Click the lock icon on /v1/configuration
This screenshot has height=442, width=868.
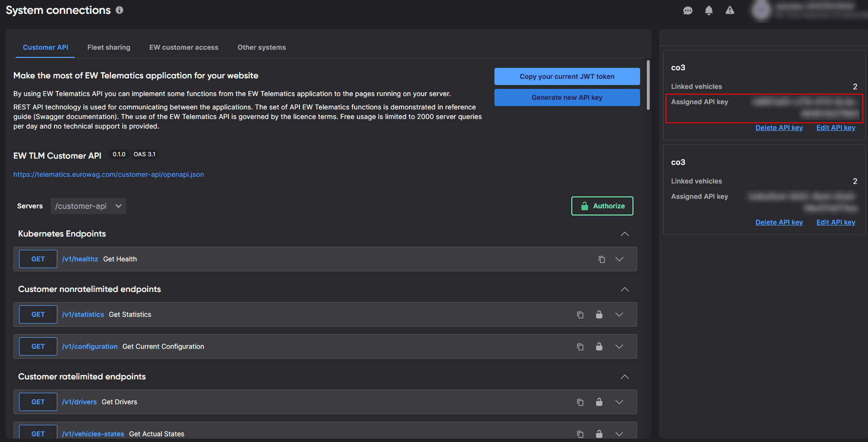[x=599, y=346]
